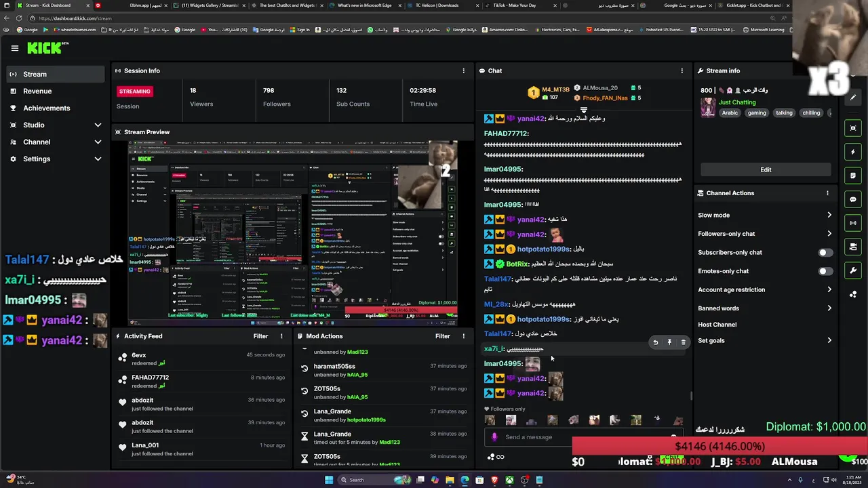Click the Just Chatting category link
The image size is (868, 488).
(737, 102)
